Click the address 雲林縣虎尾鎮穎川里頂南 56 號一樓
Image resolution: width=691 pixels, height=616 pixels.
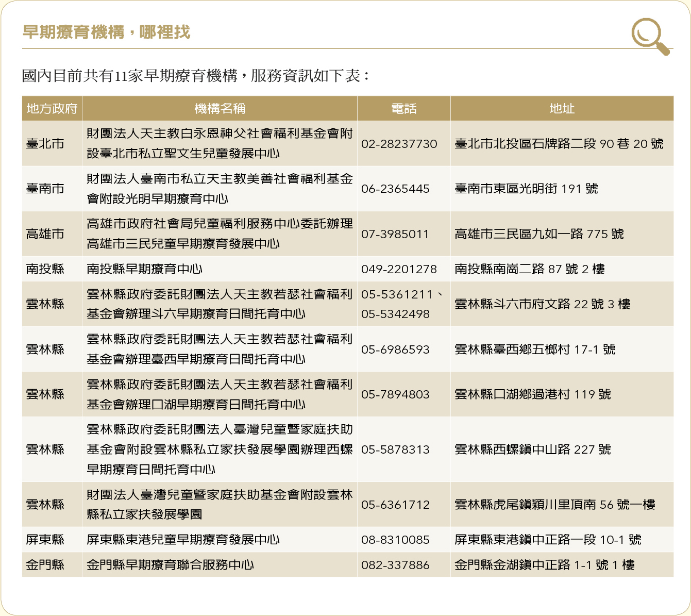[x=554, y=505]
